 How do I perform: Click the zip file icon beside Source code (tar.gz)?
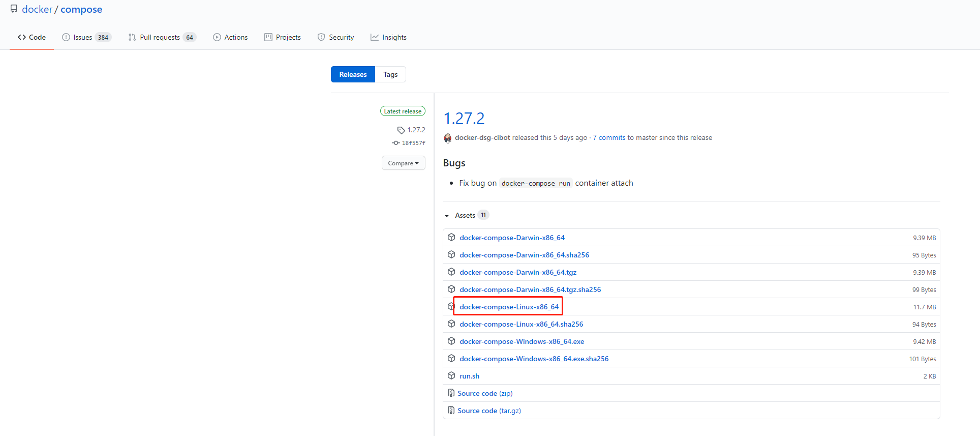pos(451,410)
